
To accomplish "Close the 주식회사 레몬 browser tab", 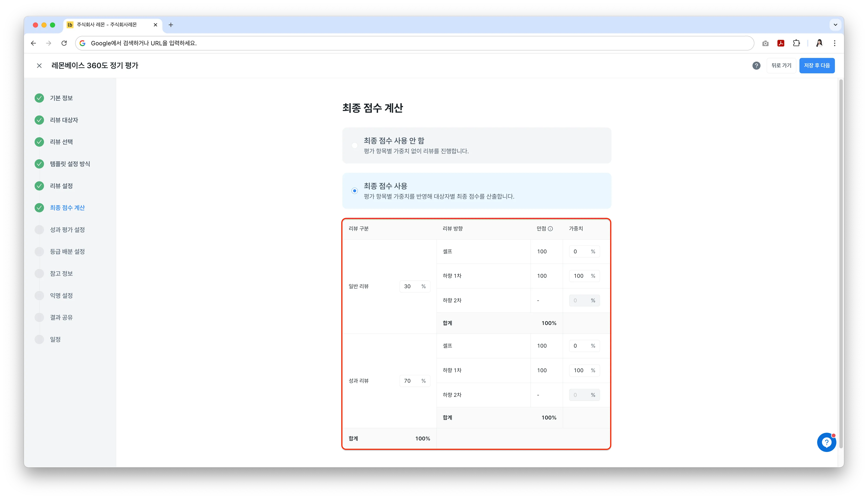I will coord(155,25).
